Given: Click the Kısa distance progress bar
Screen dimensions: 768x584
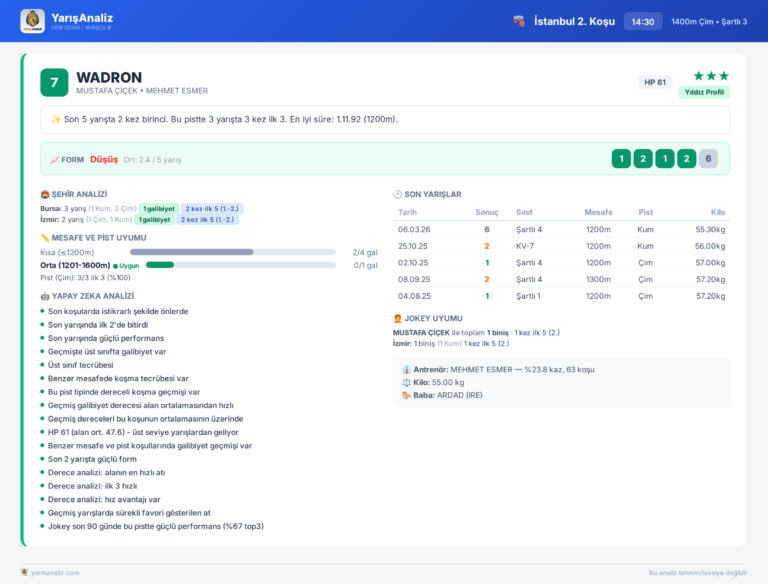Looking at the screenshot, I should (233, 252).
